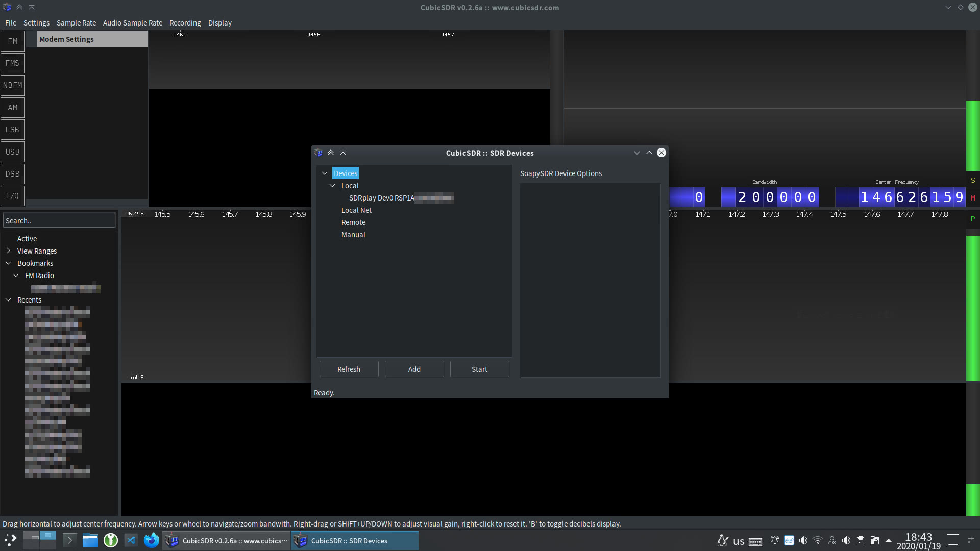Launch Firefox from the taskbar

point(152,540)
